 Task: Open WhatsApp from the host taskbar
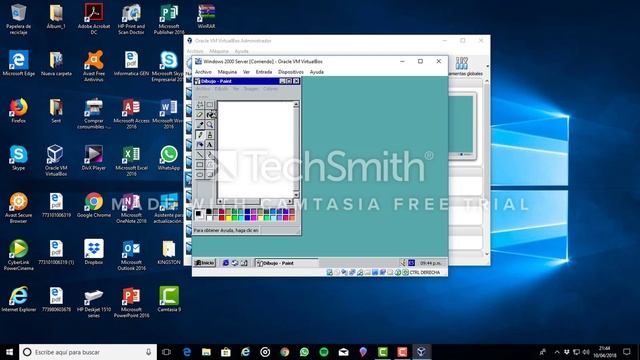coord(304,351)
